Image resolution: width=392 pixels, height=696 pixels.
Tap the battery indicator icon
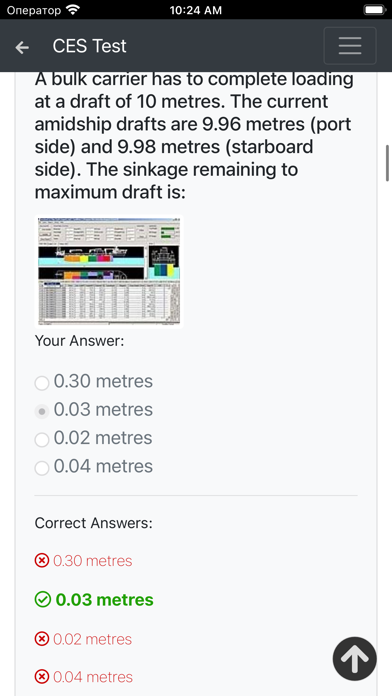point(374,10)
